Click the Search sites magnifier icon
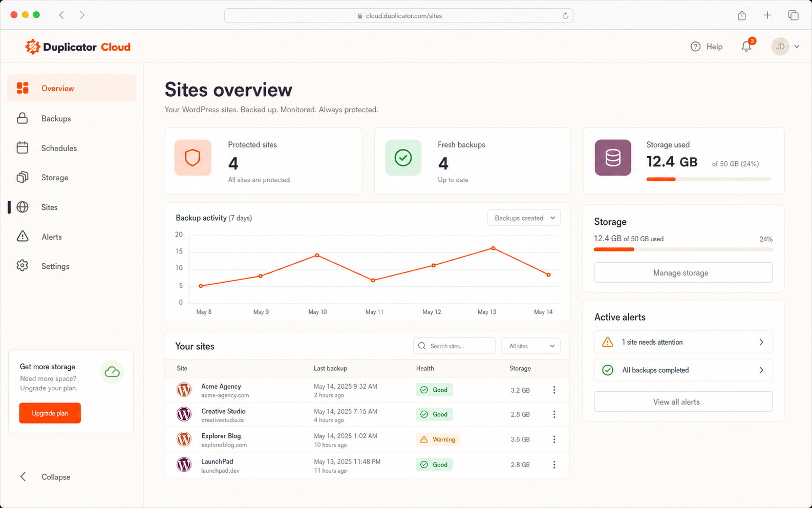 click(x=422, y=346)
